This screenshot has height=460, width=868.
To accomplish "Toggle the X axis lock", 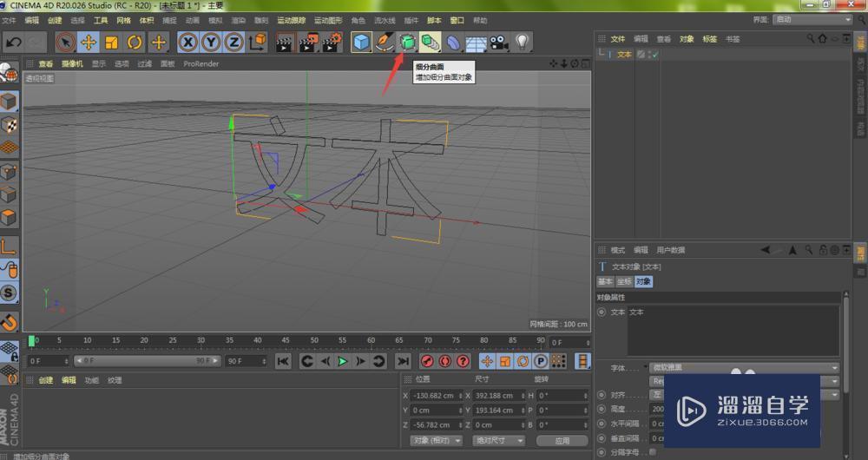I will pos(187,42).
